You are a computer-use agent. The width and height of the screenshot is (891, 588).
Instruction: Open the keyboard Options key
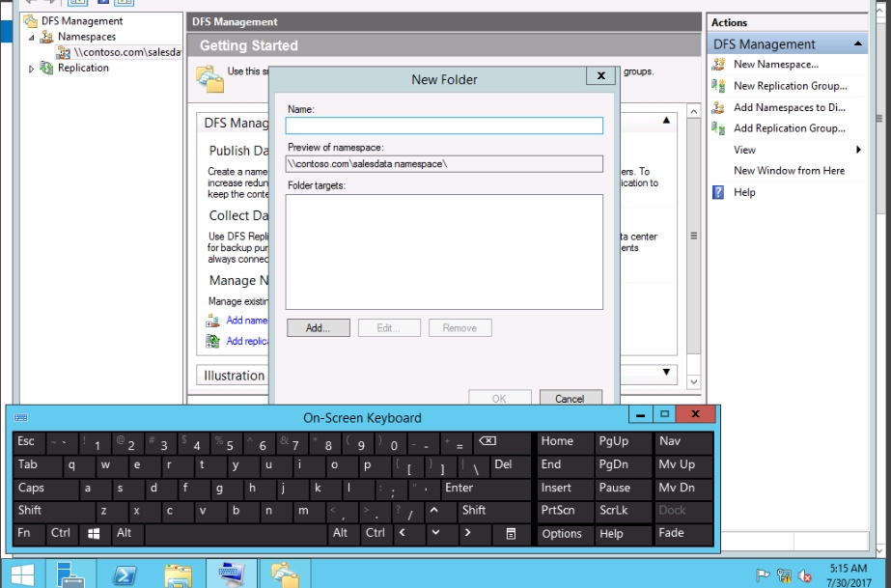(565, 534)
